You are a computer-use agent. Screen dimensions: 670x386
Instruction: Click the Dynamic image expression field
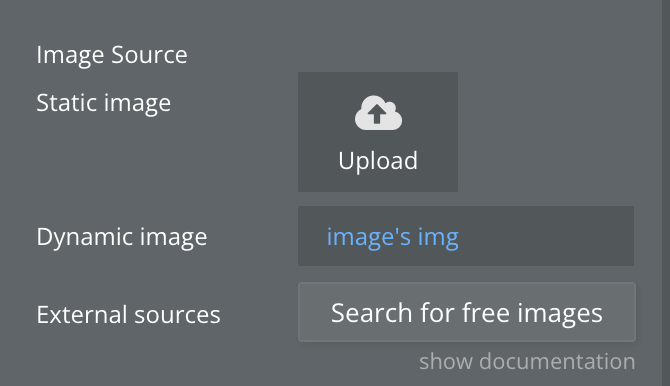(466, 236)
